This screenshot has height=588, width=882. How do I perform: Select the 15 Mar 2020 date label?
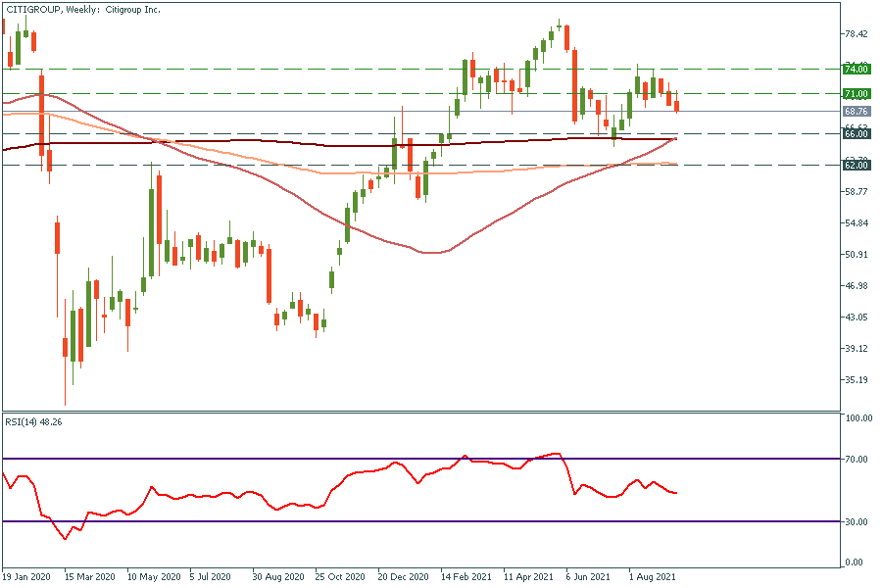coord(89,578)
